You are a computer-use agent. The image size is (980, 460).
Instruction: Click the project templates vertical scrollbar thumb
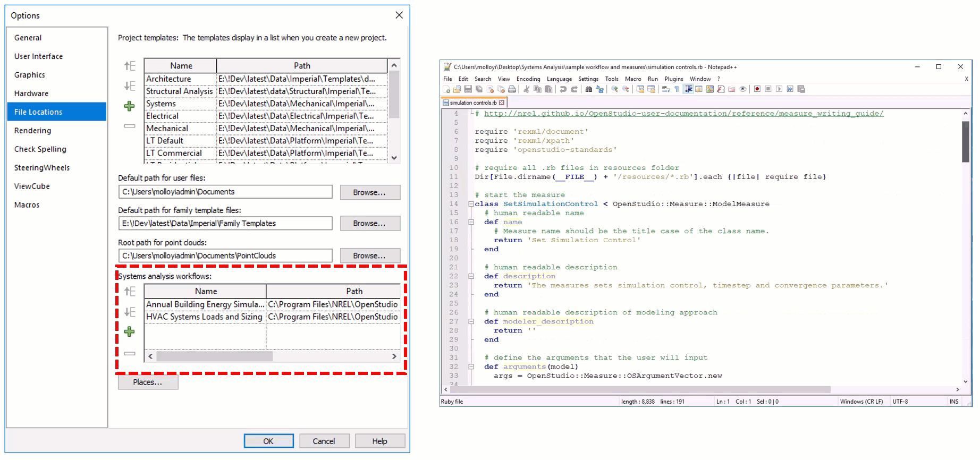(394, 95)
